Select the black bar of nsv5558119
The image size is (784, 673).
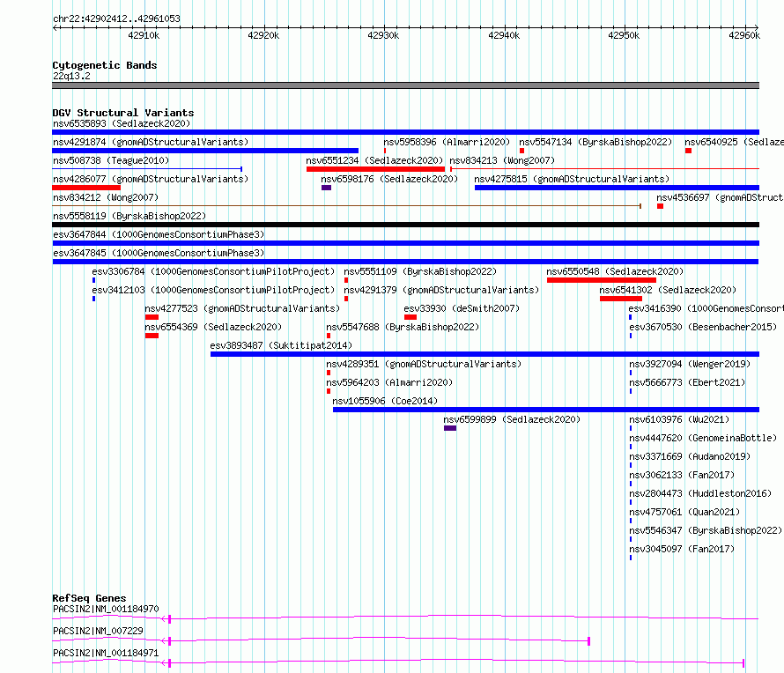point(405,225)
